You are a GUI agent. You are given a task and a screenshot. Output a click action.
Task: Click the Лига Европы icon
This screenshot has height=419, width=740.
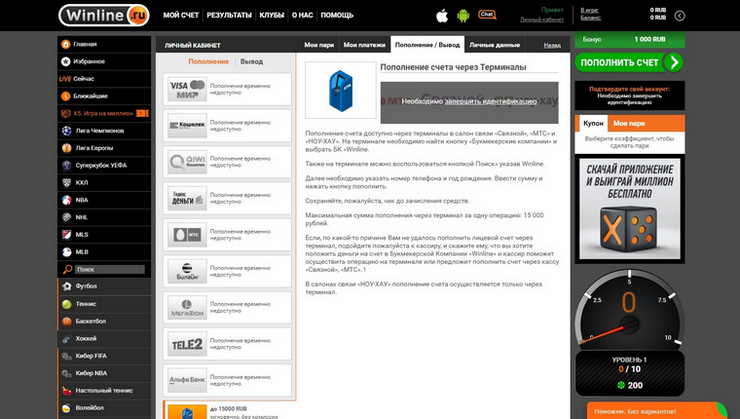(67, 148)
